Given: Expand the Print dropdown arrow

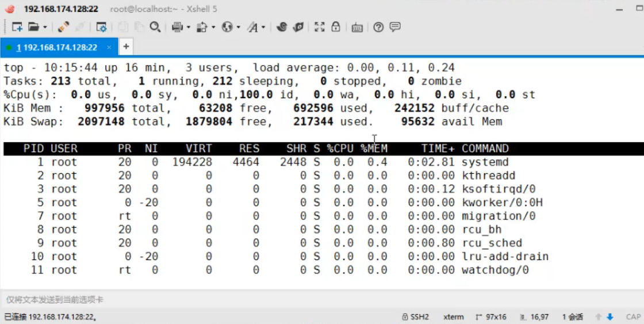Looking at the screenshot, I should (189, 28).
